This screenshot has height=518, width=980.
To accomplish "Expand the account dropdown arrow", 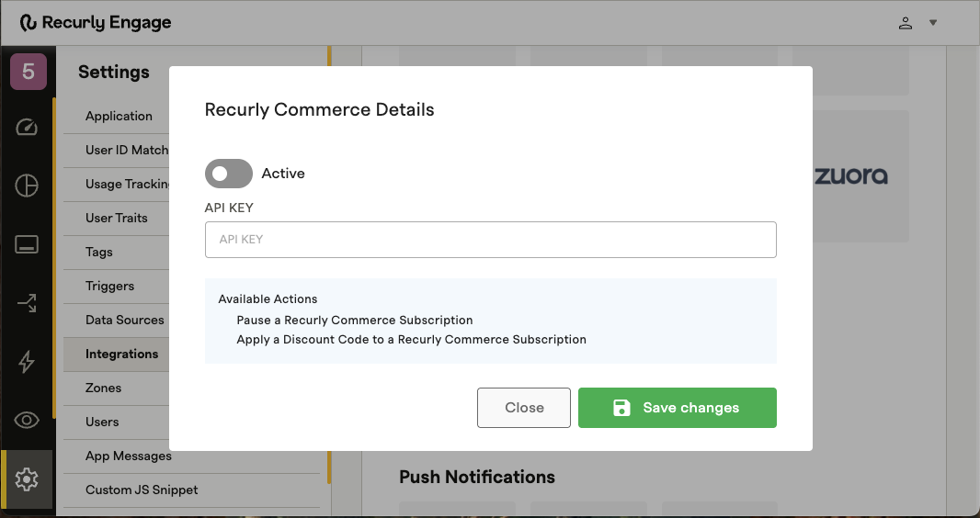I will (x=932, y=23).
